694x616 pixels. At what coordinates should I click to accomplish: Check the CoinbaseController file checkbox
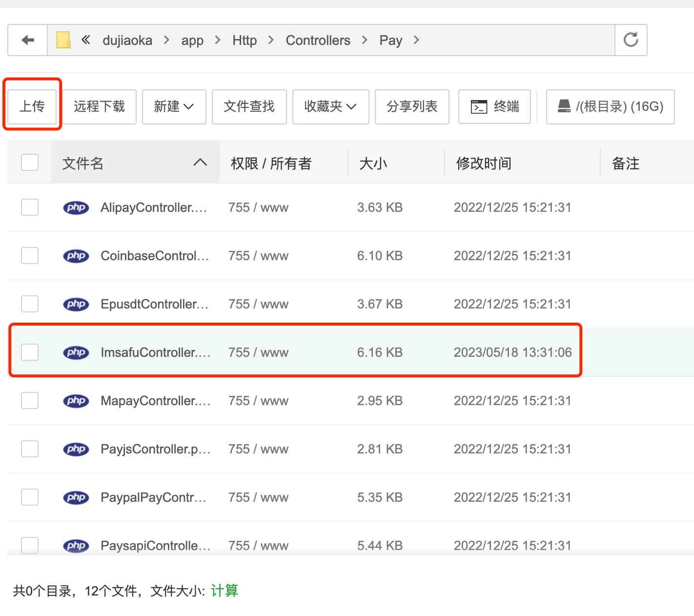click(x=30, y=256)
